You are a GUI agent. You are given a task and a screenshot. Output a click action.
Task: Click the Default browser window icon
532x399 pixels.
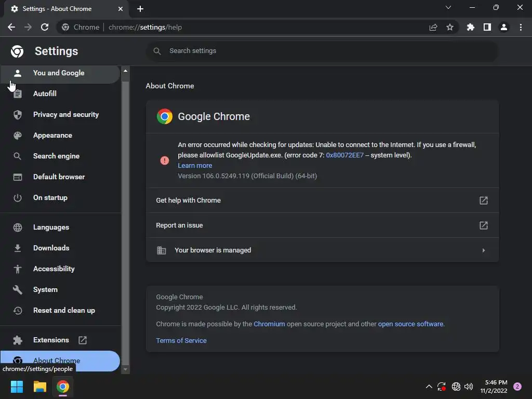17,177
